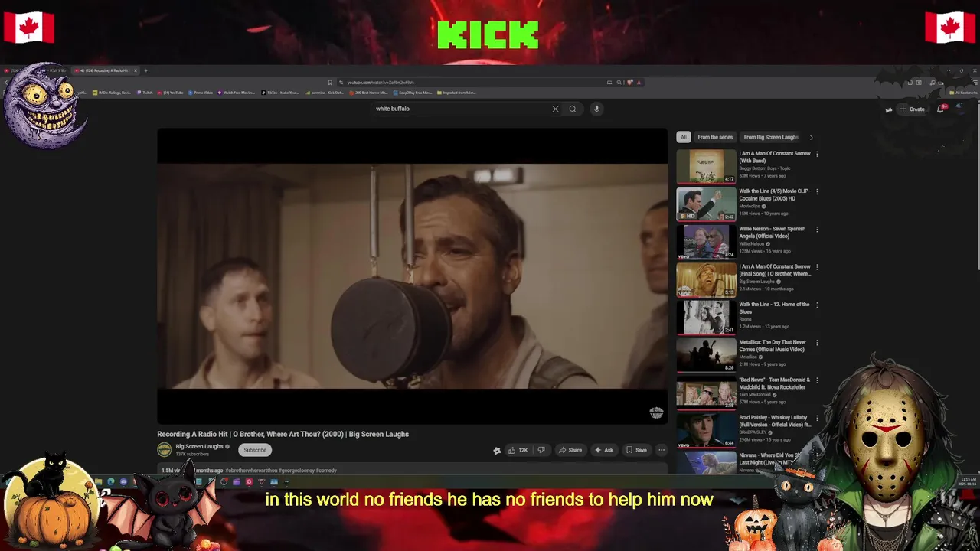Expand more filter chips with the right chevron
Viewport: 980px width, 551px height.
tap(811, 137)
